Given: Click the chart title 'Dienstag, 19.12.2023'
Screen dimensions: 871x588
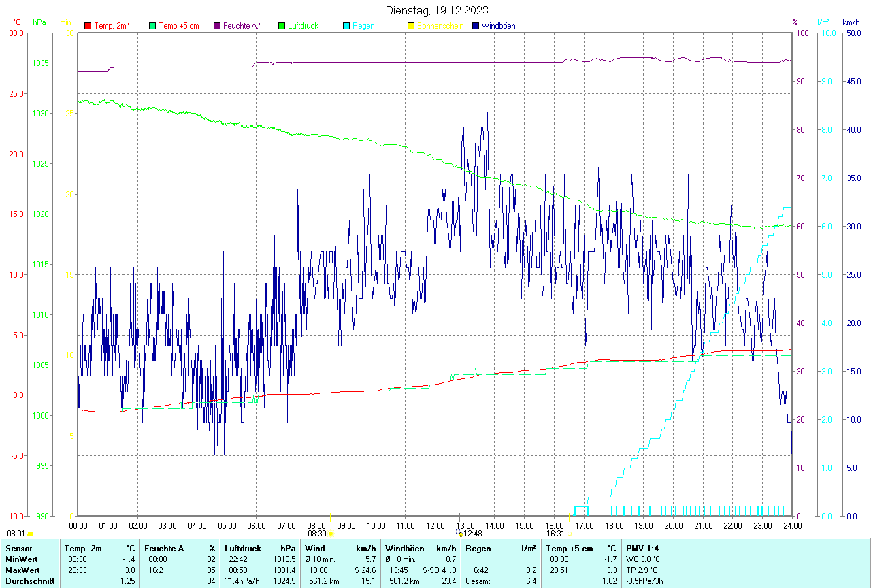Looking at the screenshot, I should [437, 10].
